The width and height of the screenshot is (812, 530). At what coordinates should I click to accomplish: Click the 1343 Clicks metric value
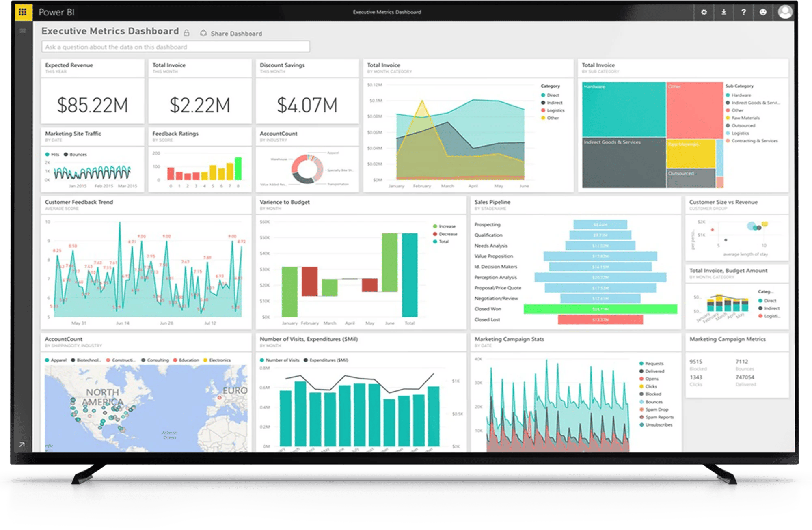696,377
